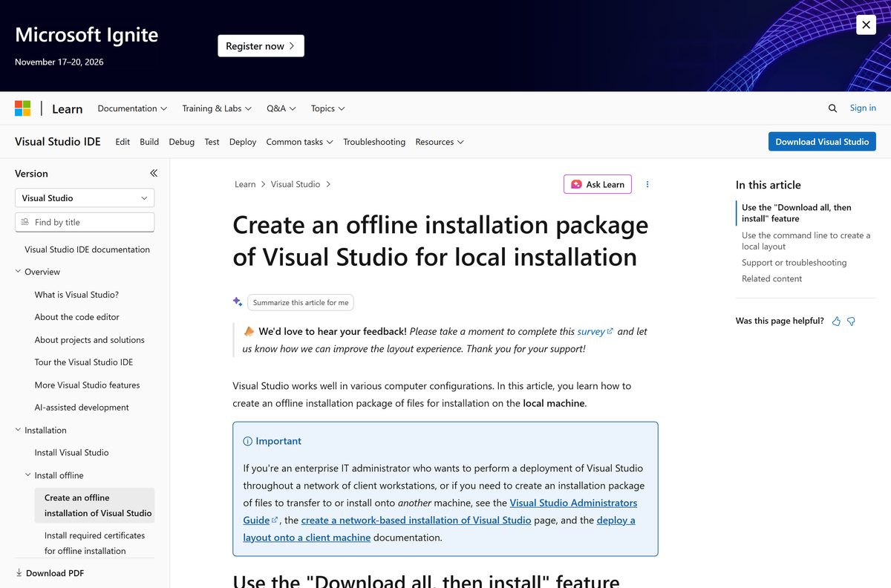Open the Troubleshooting menu item
The image size is (891, 588).
[374, 142]
